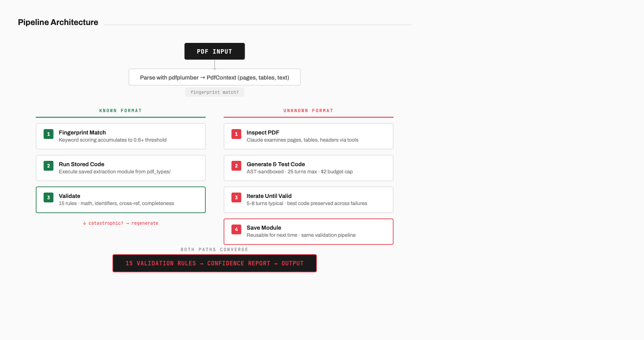Click the red step 3 Iterate Until Valid badge

236,197
